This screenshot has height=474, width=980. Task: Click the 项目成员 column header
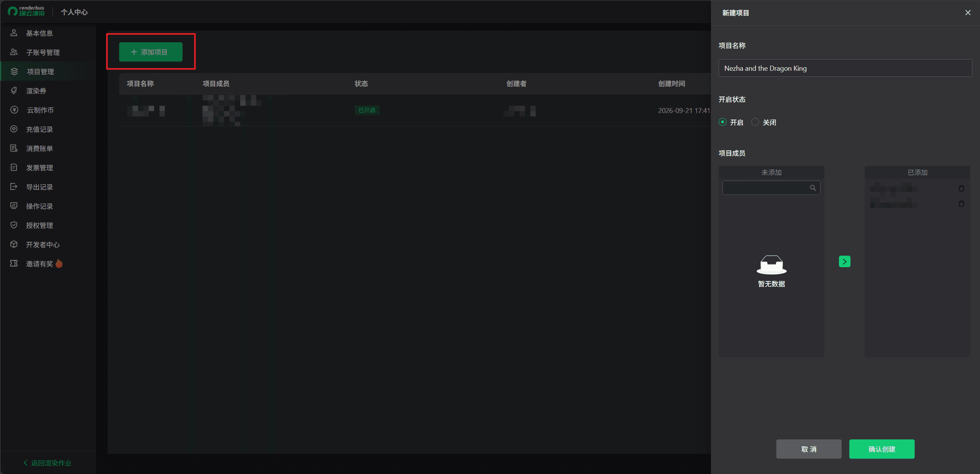[x=216, y=84]
